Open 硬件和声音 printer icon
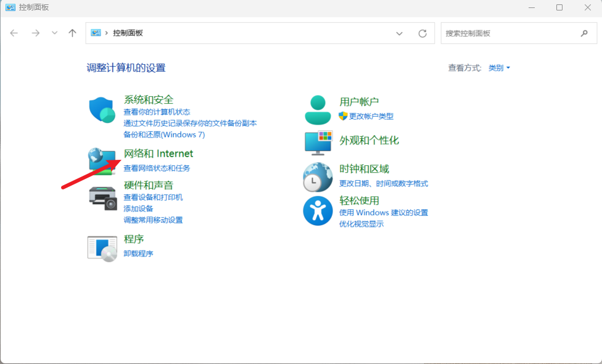This screenshot has width=602, height=364. click(102, 197)
